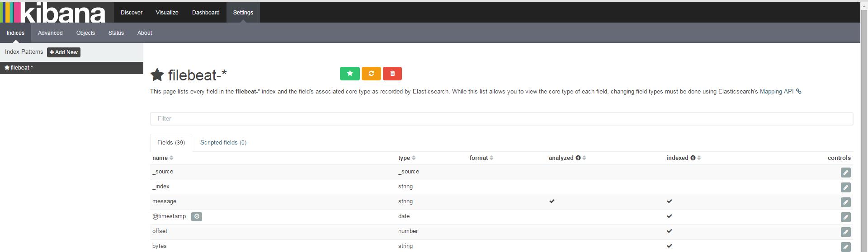The height and width of the screenshot is (252, 868).
Task: Click the @timestamp field name
Action: 169,216
